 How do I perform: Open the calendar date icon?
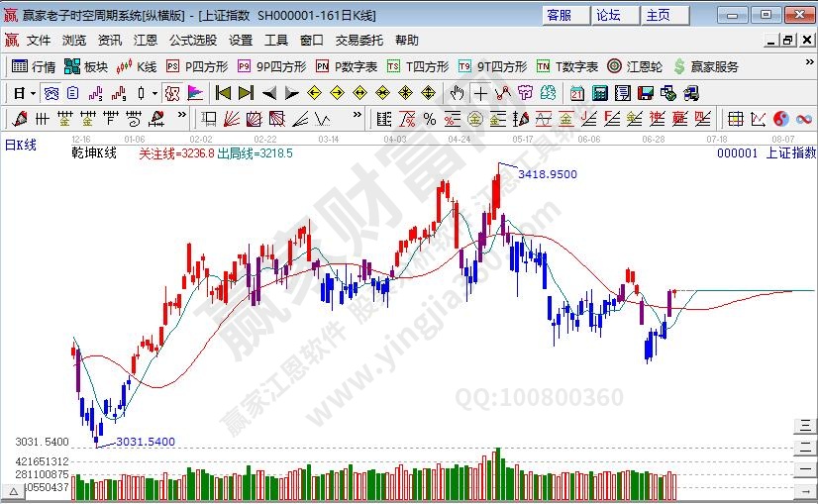click(x=576, y=93)
